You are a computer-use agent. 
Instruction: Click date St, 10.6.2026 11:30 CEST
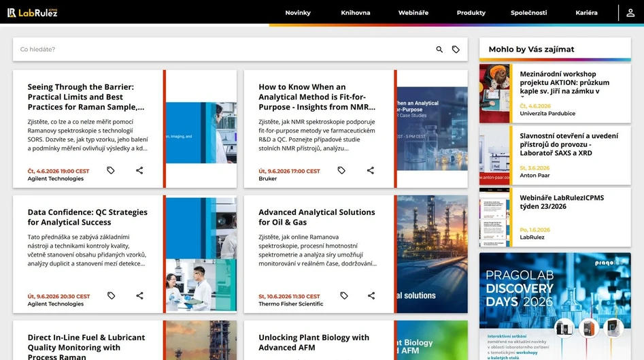coord(289,296)
